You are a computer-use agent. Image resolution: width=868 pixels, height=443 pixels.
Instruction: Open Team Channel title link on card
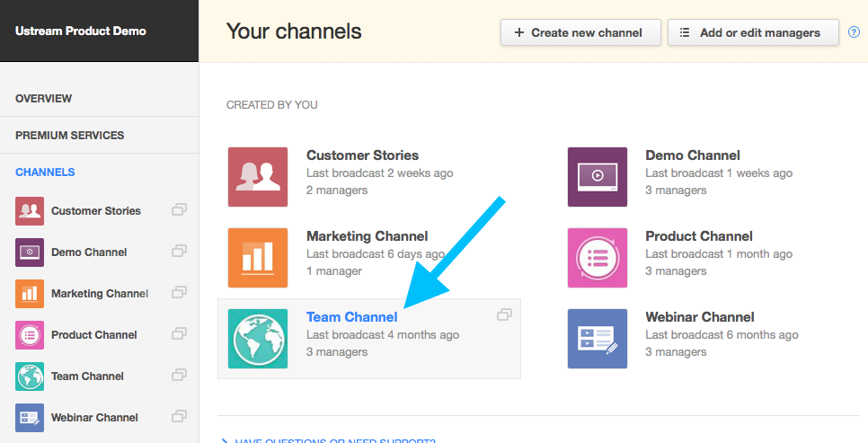(x=352, y=317)
